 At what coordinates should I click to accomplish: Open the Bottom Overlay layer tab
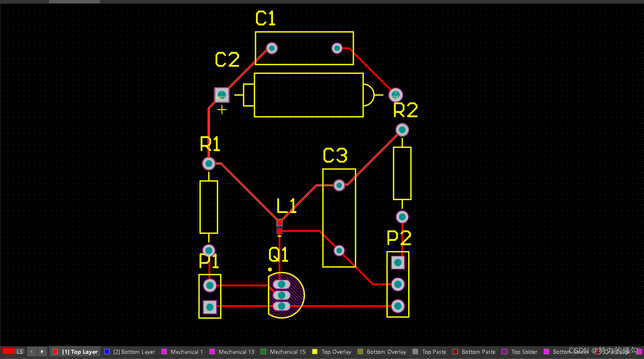click(382, 352)
